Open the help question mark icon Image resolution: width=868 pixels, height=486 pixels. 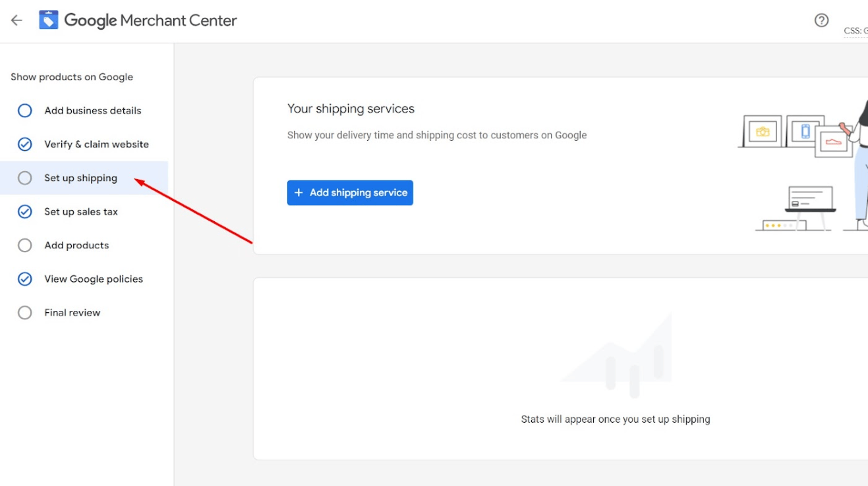click(x=821, y=20)
